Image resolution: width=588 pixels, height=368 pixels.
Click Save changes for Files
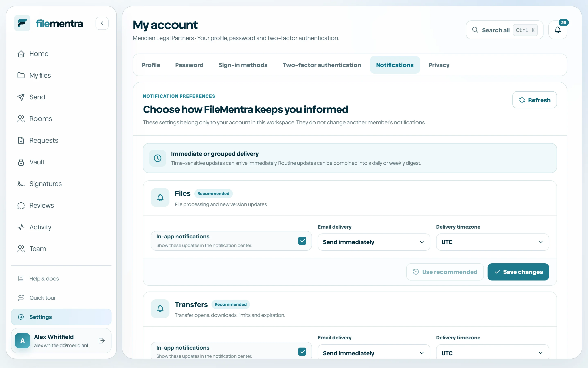point(518,272)
